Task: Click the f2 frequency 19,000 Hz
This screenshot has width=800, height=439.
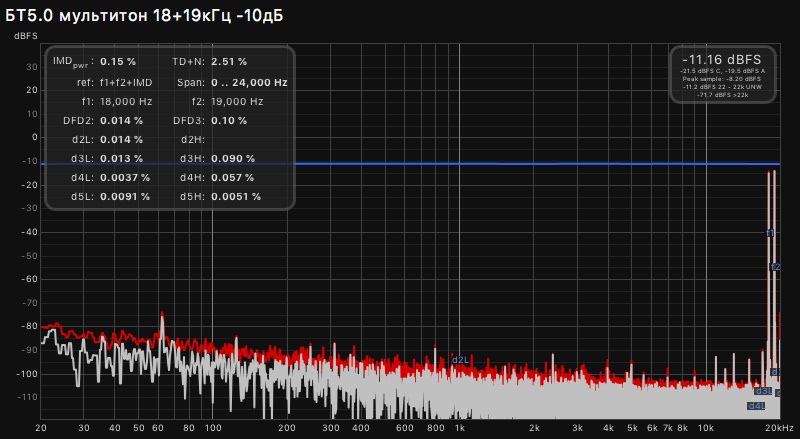Action: pos(237,102)
